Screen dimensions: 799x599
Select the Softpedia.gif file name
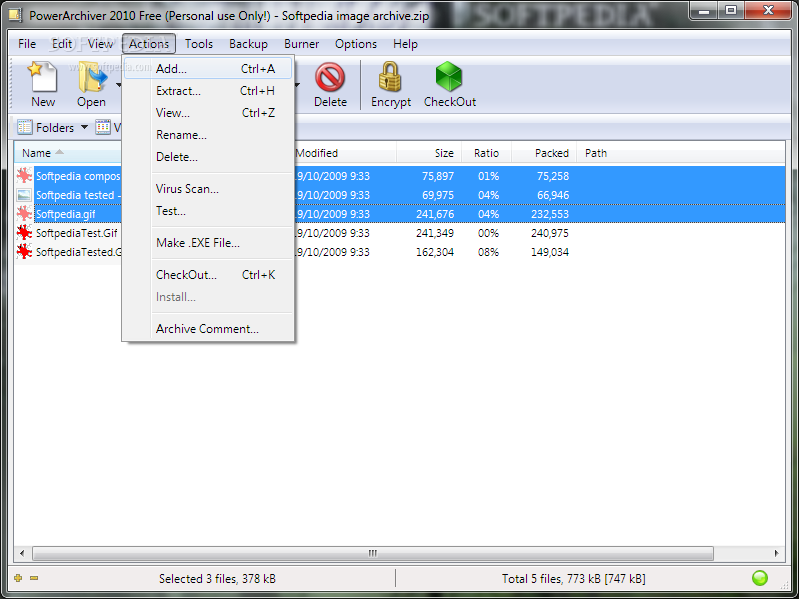coord(65,214)
